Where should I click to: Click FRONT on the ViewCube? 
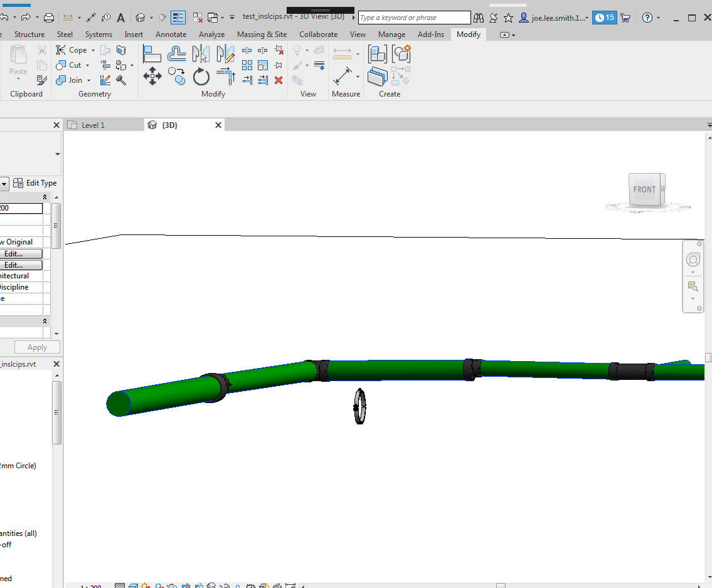pyautogui.click(x=646, y=189)
